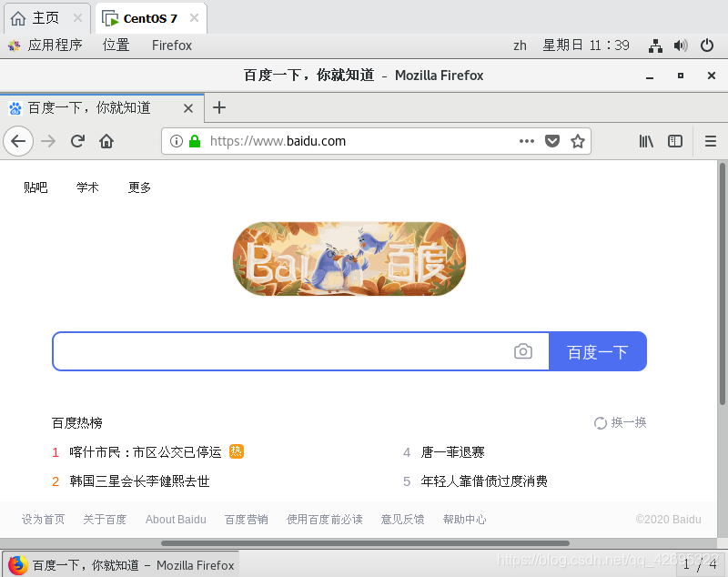Open the 学术 link

click(x=87, y=187)
